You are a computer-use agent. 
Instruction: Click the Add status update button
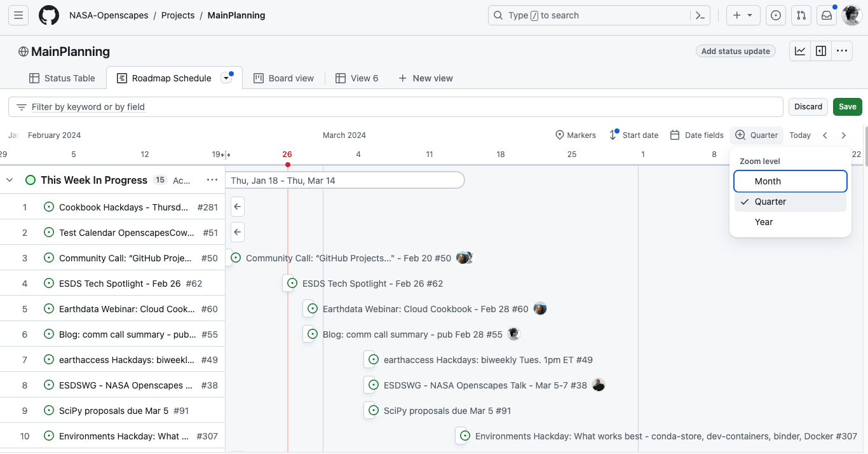pyautogui.click(x=735, y=50)
